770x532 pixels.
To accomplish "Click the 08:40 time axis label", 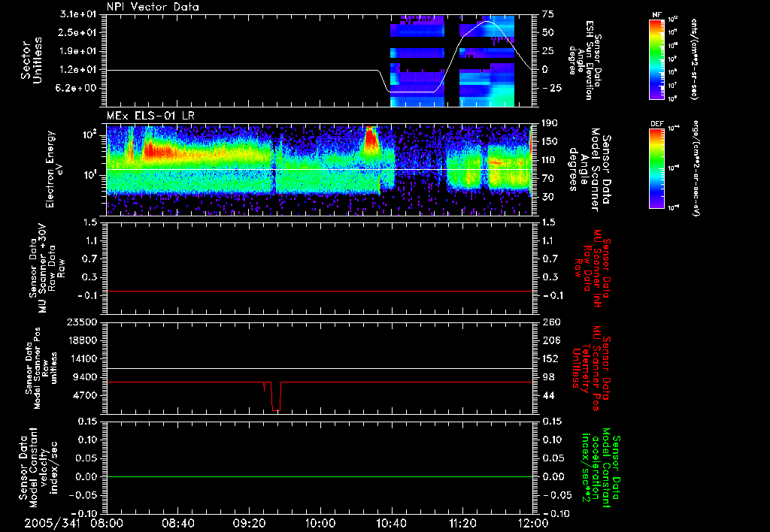I will pyautogui.click(x=178, y=523).
